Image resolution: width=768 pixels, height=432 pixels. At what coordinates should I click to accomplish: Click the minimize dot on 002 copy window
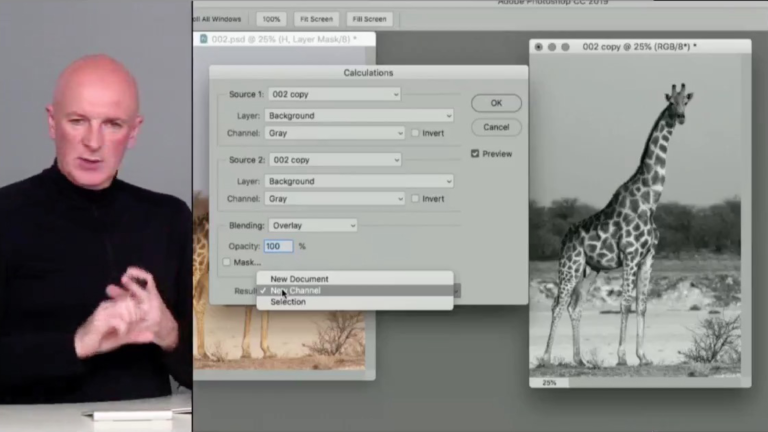click(x=552, y=46)
